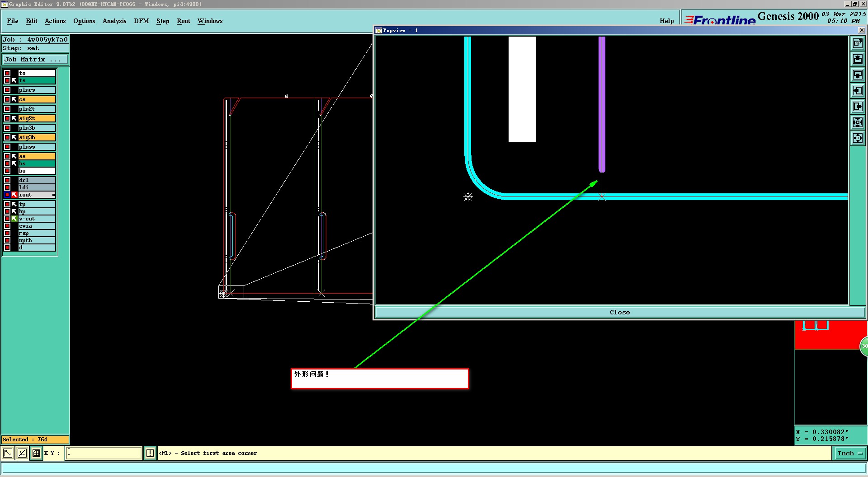The width and height of the screenshot is (868, 477).
Task: Open the Edit menu
Action: (x=32, y=21)
